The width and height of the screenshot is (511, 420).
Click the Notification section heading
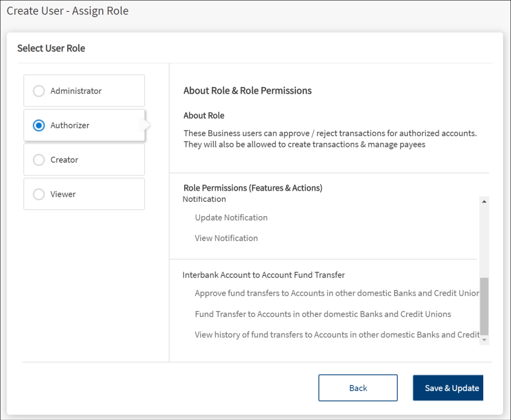point(204,199)
